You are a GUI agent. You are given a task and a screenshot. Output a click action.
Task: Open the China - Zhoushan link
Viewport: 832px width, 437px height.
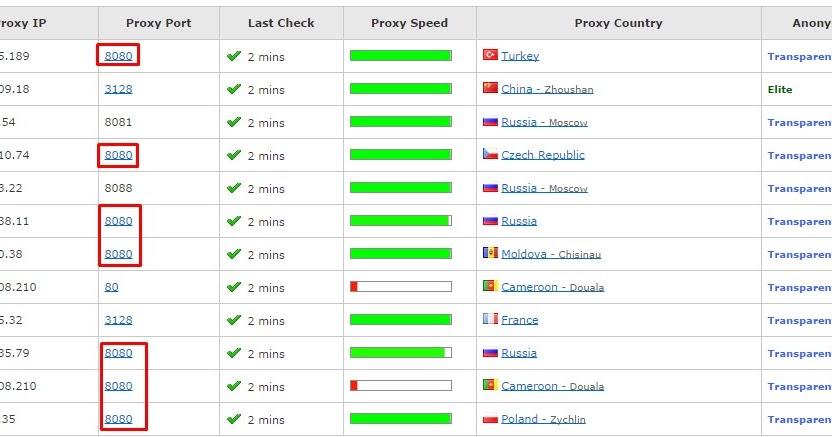[547, 89]
